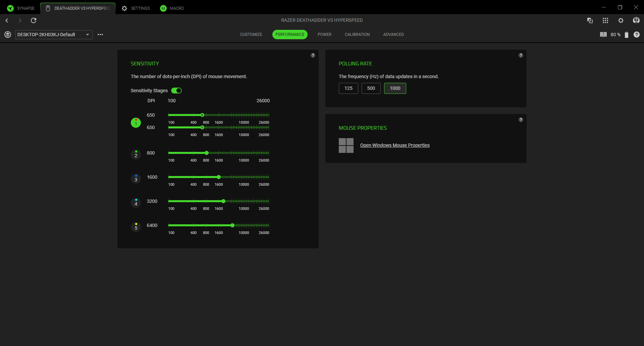Select the Performance tab
Viewport: 644px width, 346px height.
[290, 35]
